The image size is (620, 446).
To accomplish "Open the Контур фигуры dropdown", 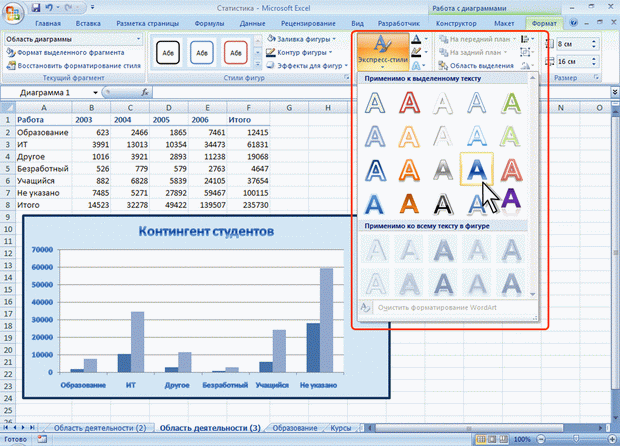I will pos(299,53).
